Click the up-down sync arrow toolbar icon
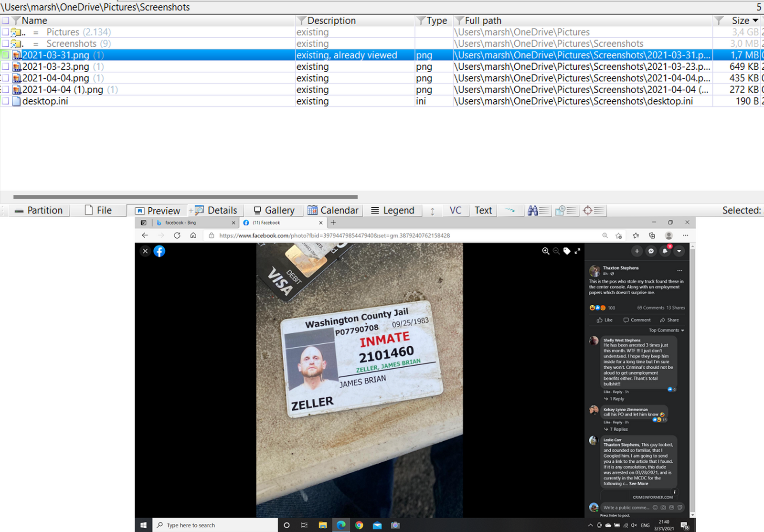Viewport: 764px width, 532px height. (433, 211)
